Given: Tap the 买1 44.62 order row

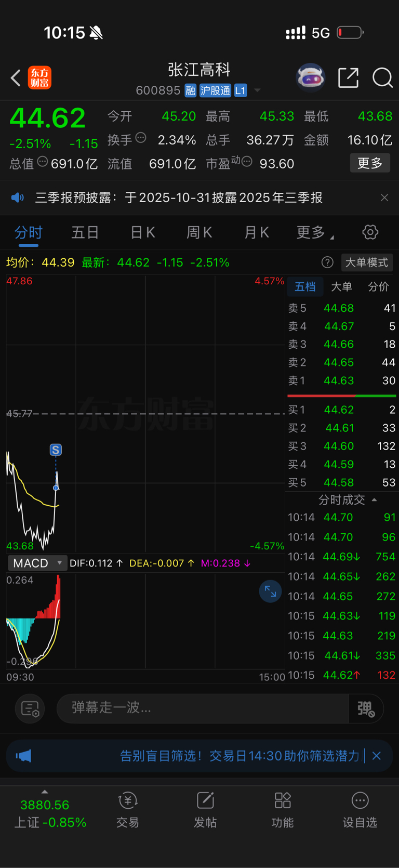Looking at the screenshot, I should 342,410.
